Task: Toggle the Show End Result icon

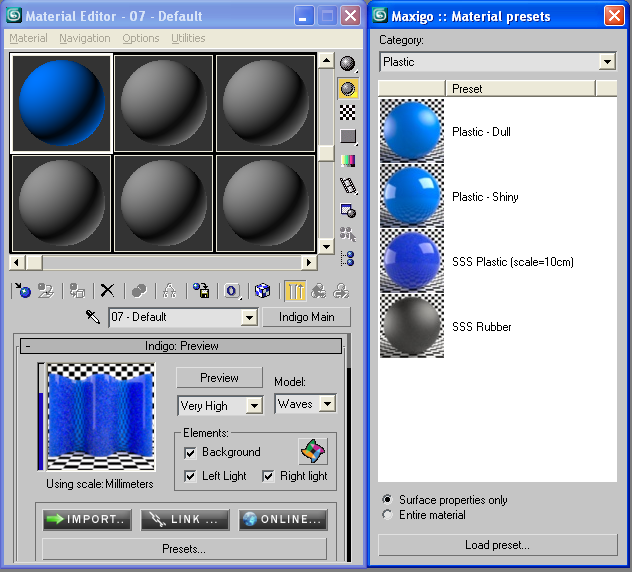Action: tap(295, 291)
